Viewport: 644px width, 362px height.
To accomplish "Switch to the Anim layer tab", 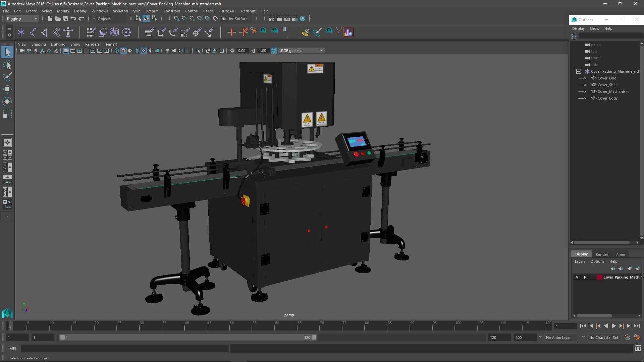I will [x=621, y=254].
